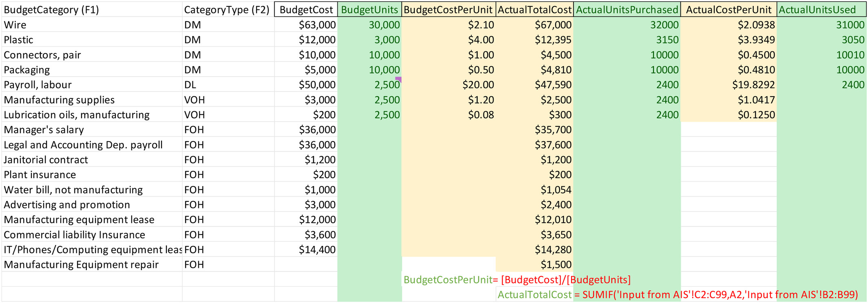Click the BudgetUnits header cell
868x303 pixels.
[x=370, y=9]
